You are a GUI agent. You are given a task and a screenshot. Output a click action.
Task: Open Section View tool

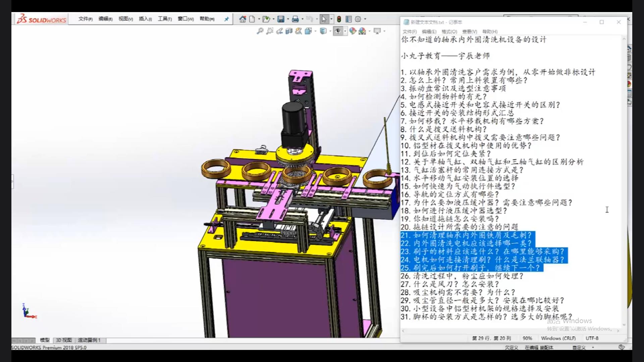pyautogui.click(x=289, y=31)
